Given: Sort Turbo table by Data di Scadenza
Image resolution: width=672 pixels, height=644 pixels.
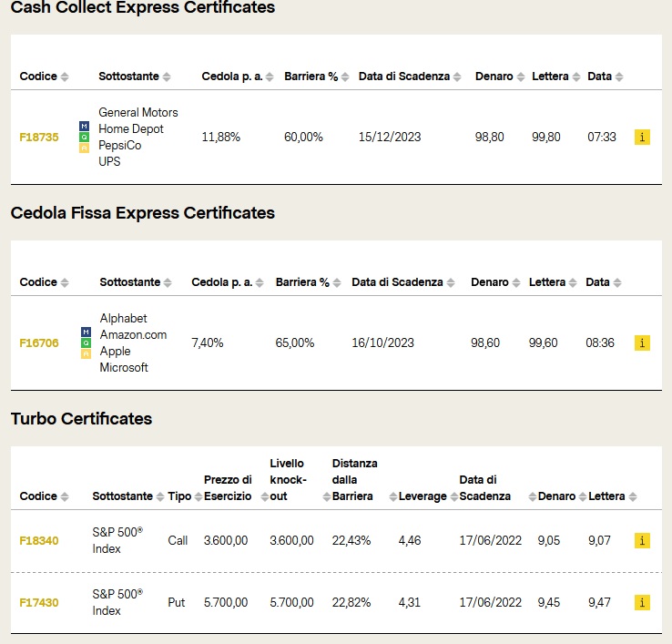Looking at the screenshot, I should pyautogui.click(x=533, y=497).
